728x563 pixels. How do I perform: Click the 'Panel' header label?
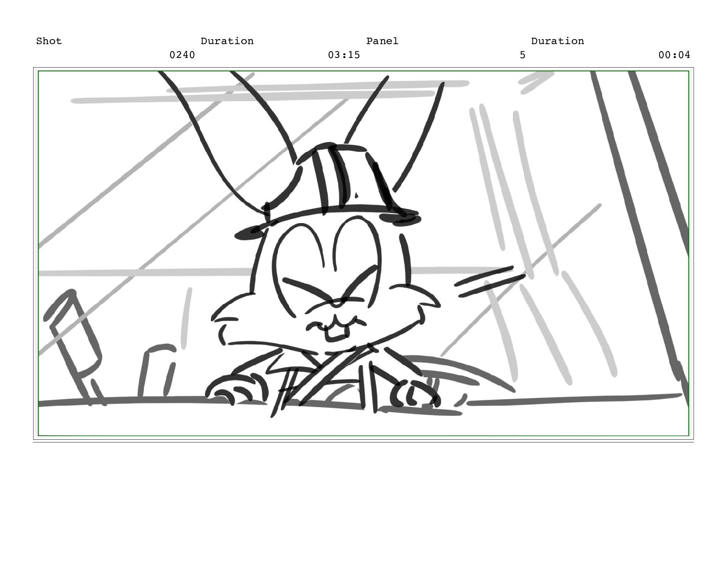[382, 41]
